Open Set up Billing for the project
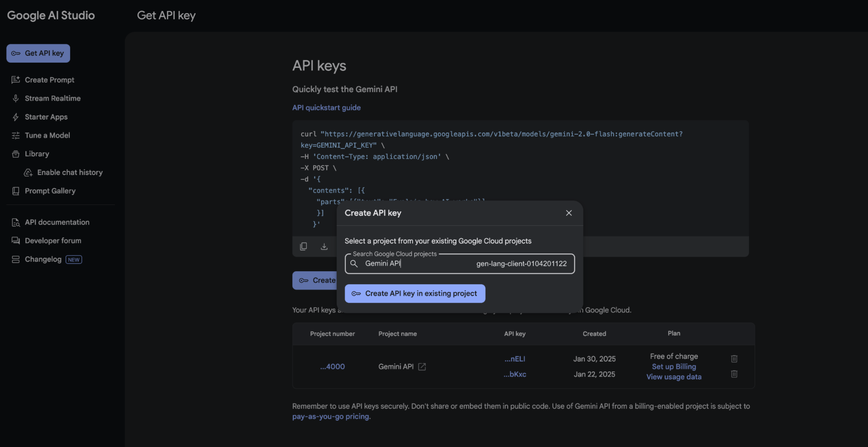Image resolution: width=868 pixels, height=447 pixels. tap(674, 366)
